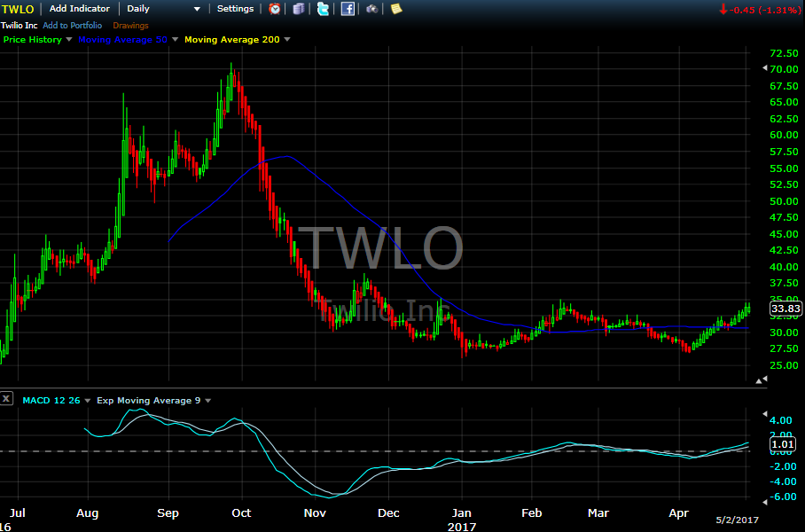Share the chart via the Twitter icon
Viewport: 805px width, 532px height.
pos(323,9)
